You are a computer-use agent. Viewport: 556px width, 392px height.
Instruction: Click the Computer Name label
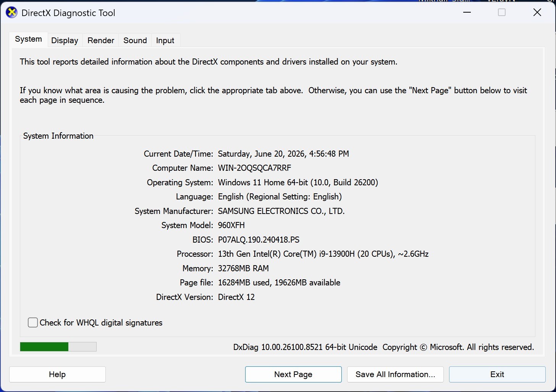[x=183, y=168]
